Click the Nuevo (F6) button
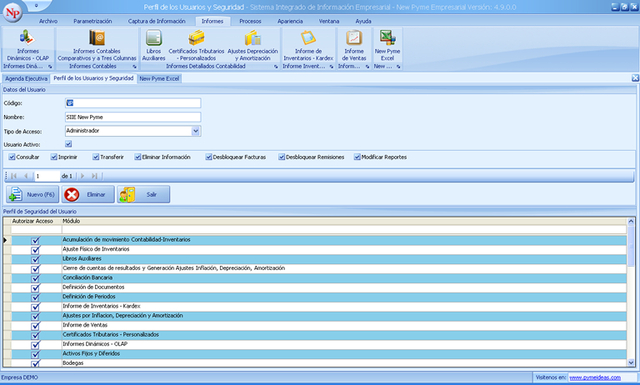 [33, 194]
